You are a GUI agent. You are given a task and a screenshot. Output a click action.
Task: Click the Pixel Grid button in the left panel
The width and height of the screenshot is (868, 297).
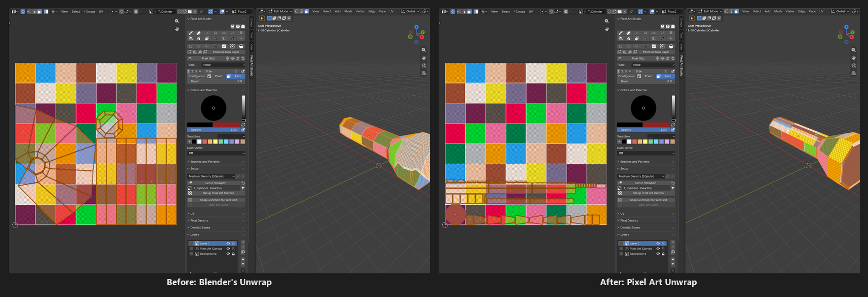[206, 58]
